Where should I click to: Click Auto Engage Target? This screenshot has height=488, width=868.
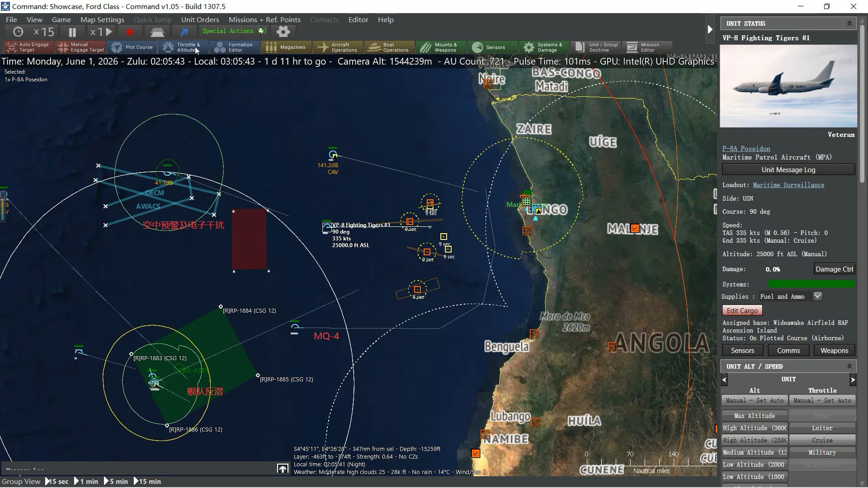28,47
